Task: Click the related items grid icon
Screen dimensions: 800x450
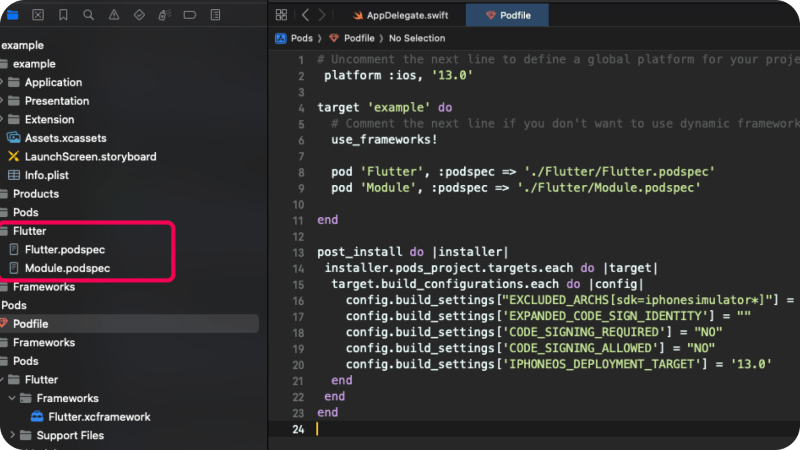Action: [x=281, y=15]
